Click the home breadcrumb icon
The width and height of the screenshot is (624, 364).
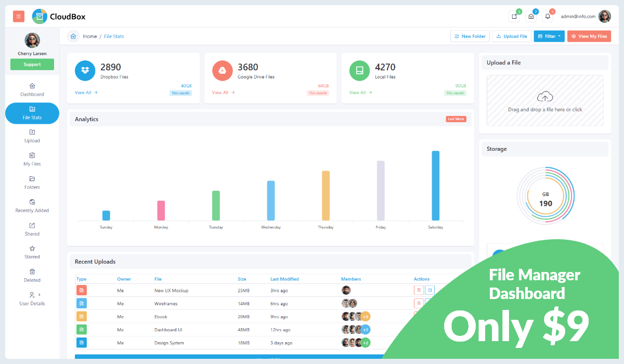[73, 36]
